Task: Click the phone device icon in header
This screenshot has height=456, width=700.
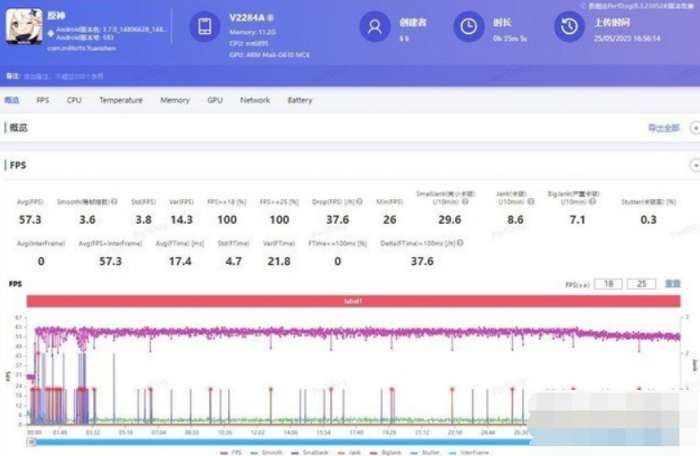Action: 205,28
